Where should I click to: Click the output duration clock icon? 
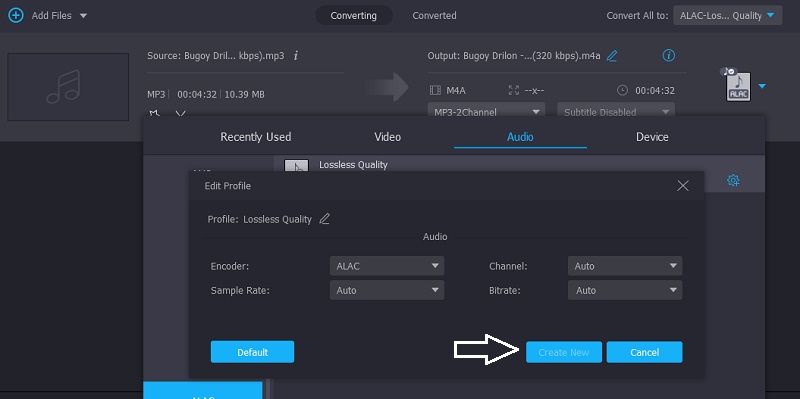[x=622, y=90]
